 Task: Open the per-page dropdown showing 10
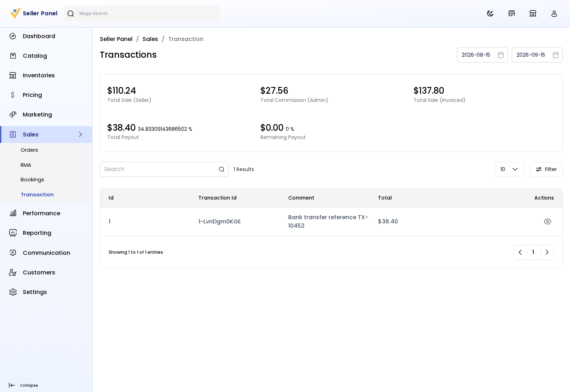coord(509,170)
